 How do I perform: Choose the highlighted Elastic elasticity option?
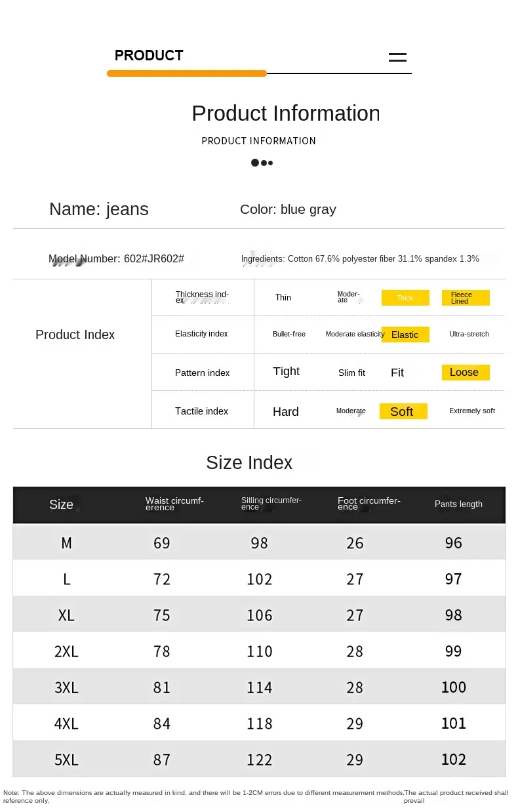(405, 335)
